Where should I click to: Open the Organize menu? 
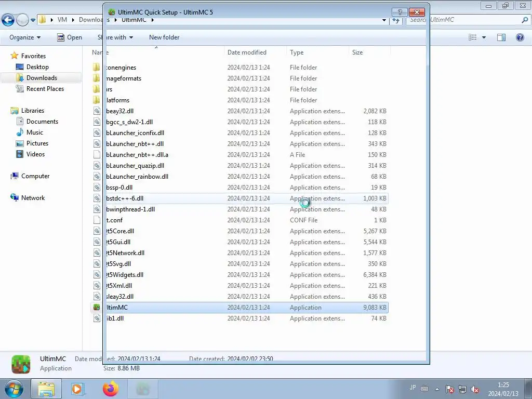(25, 37)
